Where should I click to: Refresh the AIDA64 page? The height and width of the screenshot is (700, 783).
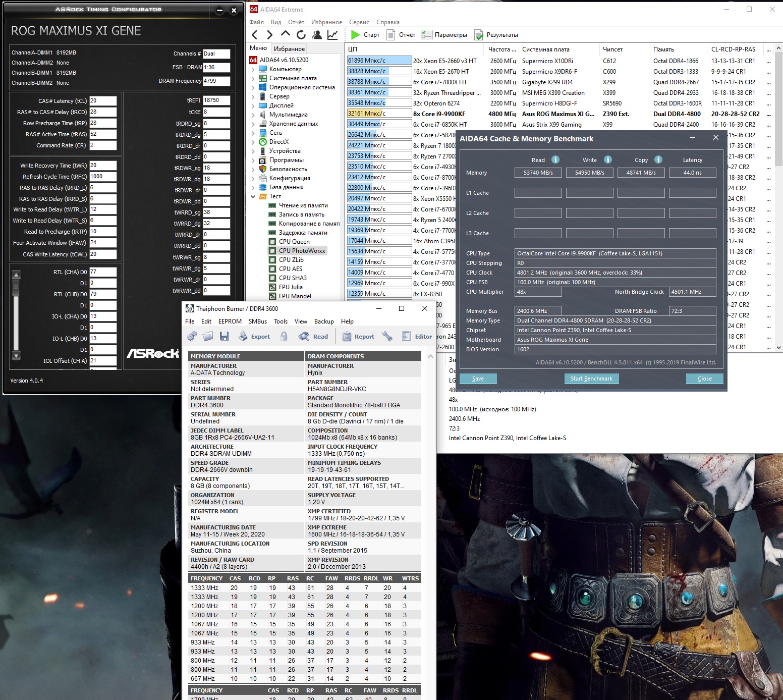tap(301, 35)
